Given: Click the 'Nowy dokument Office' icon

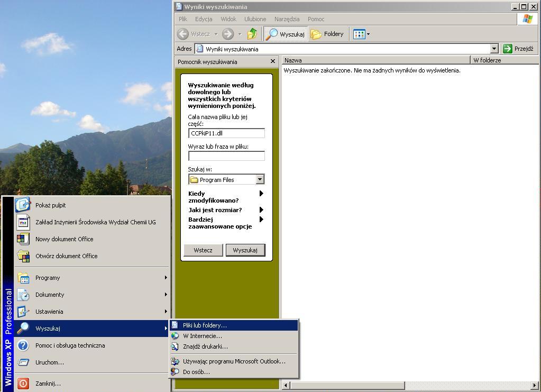Looking at the screenshot, I should coord(23,239).
